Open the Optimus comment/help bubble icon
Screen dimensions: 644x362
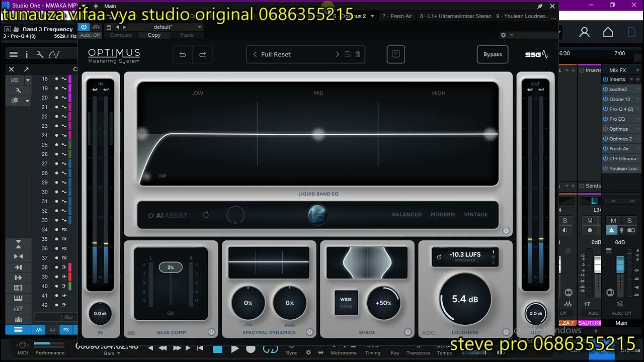pyautogui.click(x=395, y=54)
